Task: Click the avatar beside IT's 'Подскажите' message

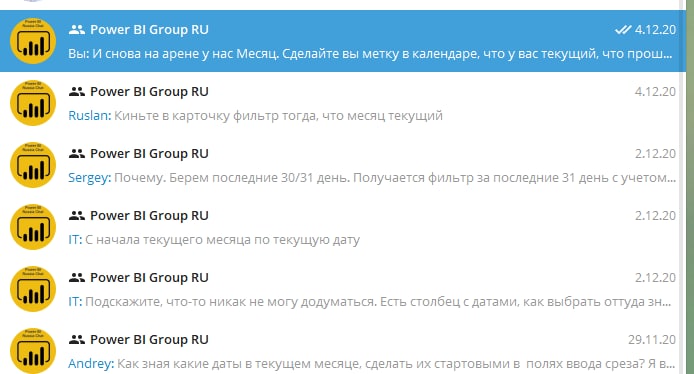Action: (33, 289)
